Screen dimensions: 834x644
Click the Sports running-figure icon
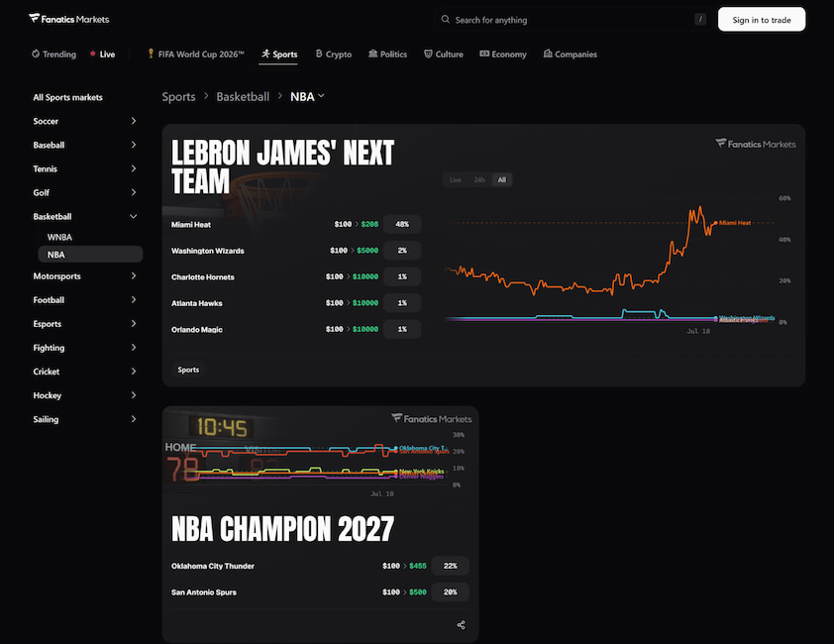point(265,54)
